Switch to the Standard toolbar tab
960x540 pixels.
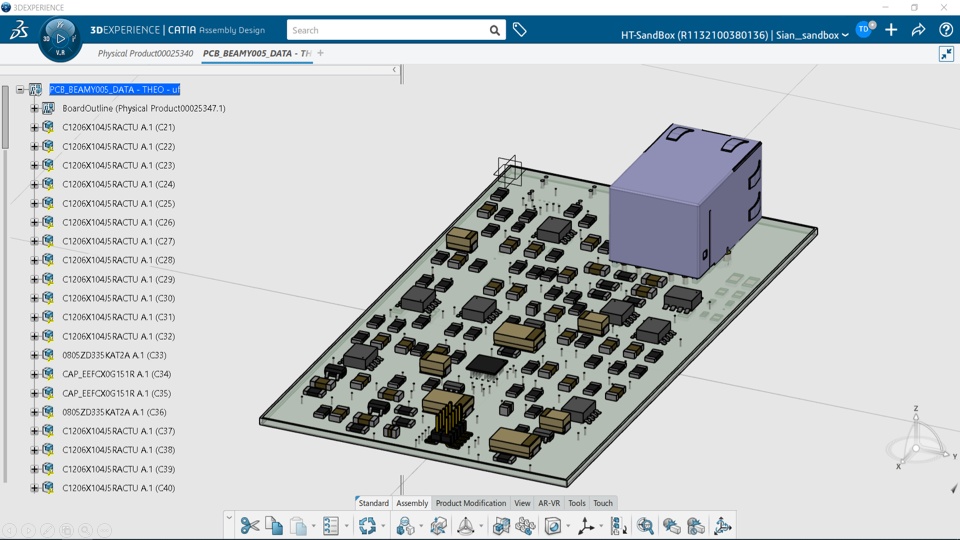pyautogui.click(x=373, y=503)
